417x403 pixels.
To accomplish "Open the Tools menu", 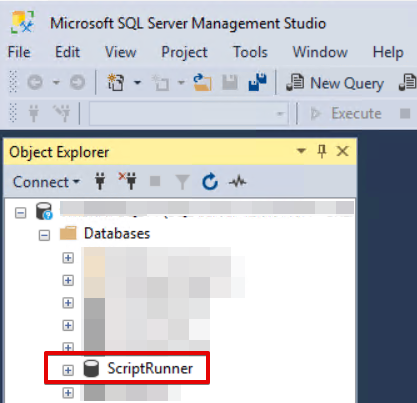I will 250,52.
